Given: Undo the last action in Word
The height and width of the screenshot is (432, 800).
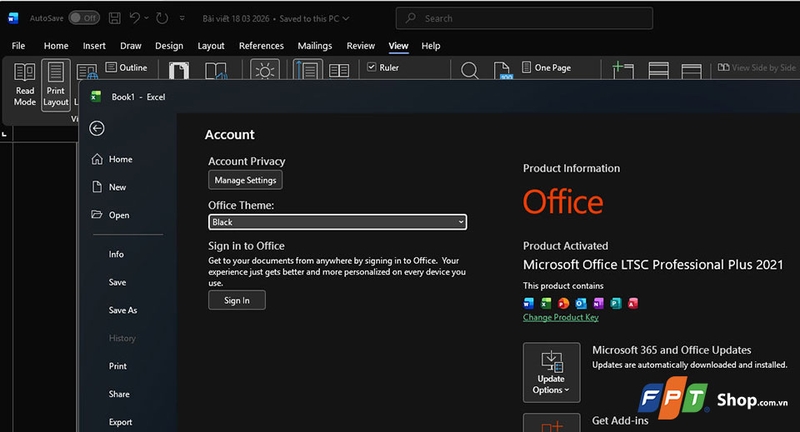Looking at the screenshot, I should click(x=135, y=18).
